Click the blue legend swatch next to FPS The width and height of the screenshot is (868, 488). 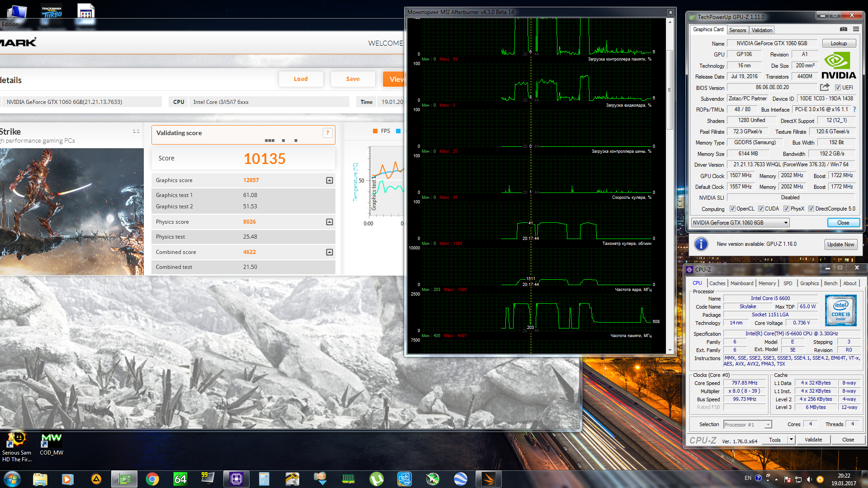pos(398,131)
